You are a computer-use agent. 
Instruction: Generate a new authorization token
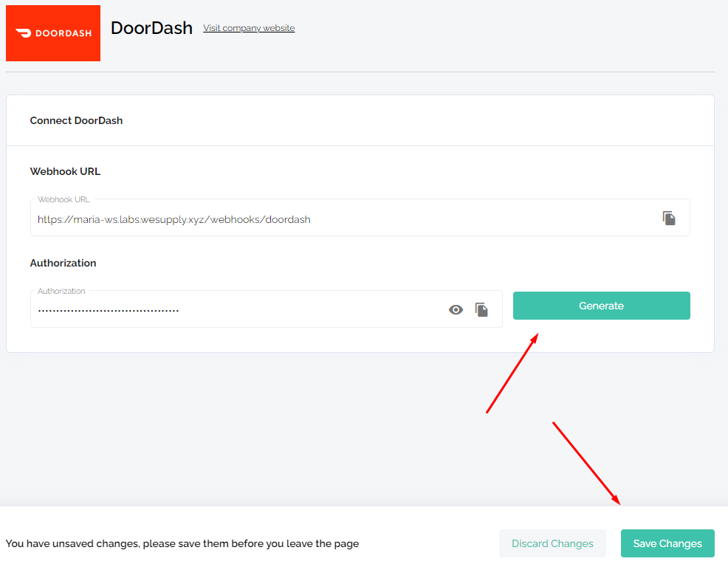[x=601, y=306]
